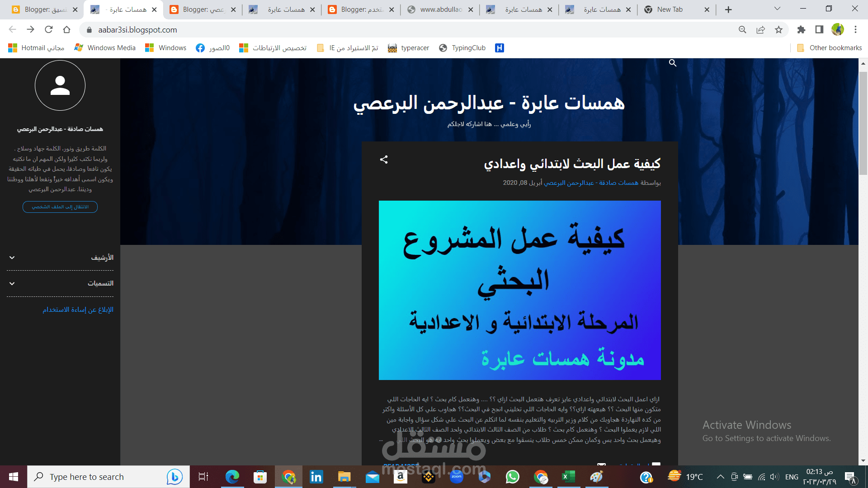Click the 19°C weather widget
The height and width of the screenshot is (488, 868).
point(685,477)
